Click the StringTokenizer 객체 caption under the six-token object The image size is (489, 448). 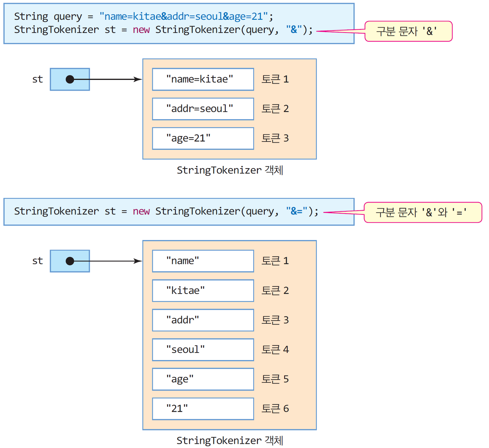point(230,440)
